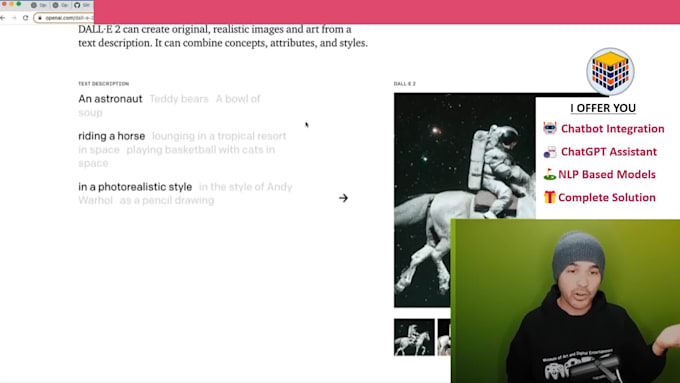Click the 'Chatbot Integration' text
Image resolution: width=680 pixels, height=383 pixels.
tap(612, 129)
